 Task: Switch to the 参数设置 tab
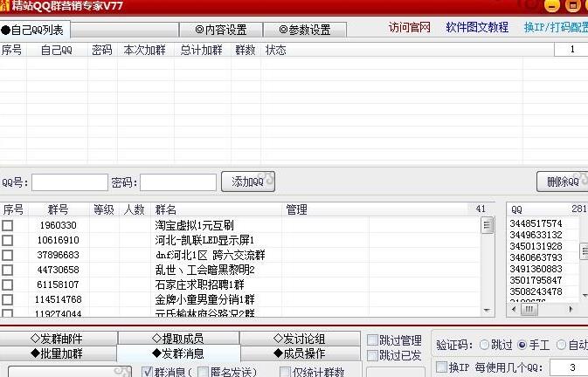pyautogui.click(x=305, y=30)
